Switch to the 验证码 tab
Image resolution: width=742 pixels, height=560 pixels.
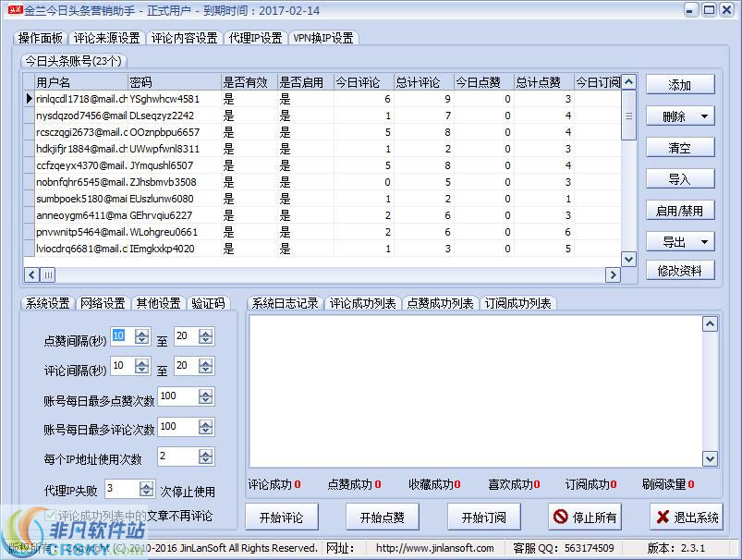[x=208, y=303]
